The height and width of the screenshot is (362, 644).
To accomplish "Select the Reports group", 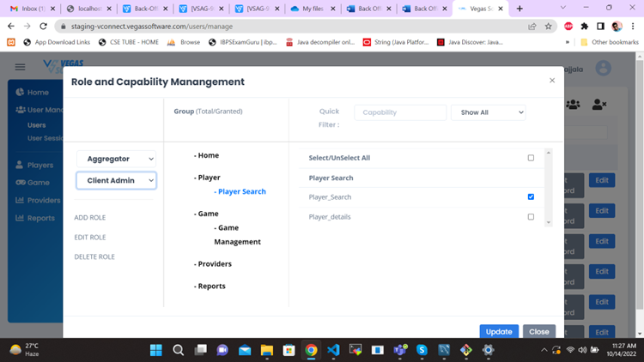I will tap(210, 286).
